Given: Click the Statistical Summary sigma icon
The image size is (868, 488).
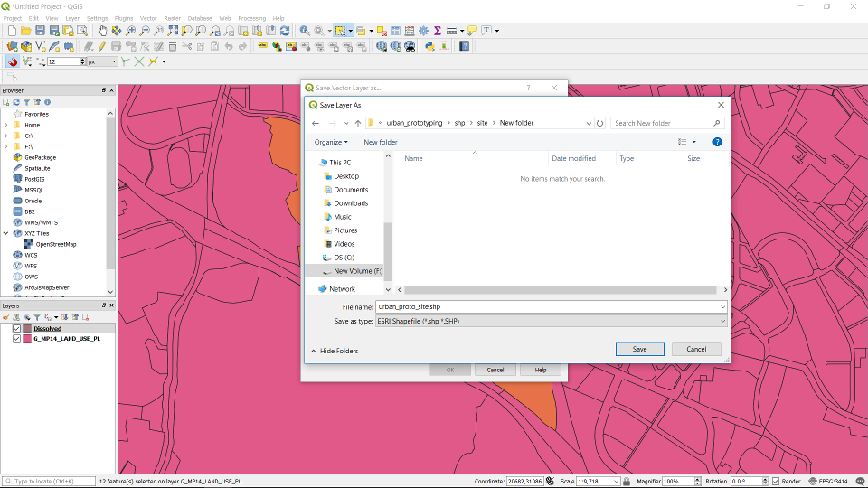Looking at the screenshot, I should click(438, 31).
